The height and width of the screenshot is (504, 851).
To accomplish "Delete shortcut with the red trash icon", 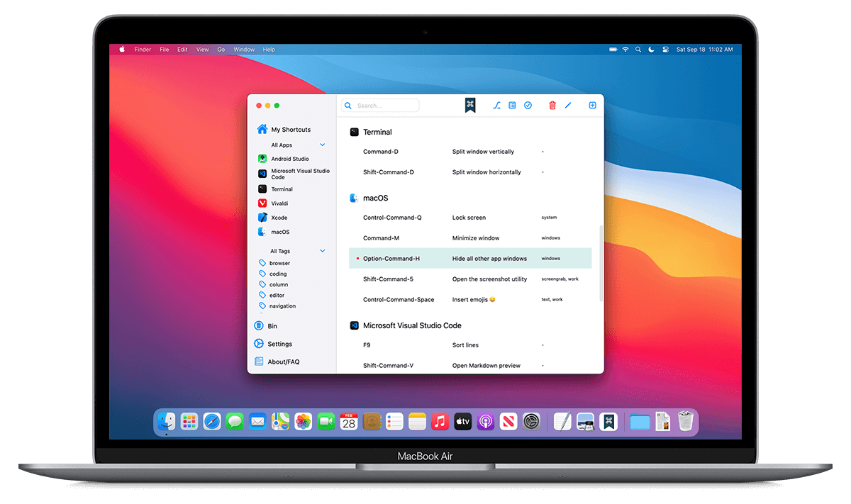I will point(552,106).
